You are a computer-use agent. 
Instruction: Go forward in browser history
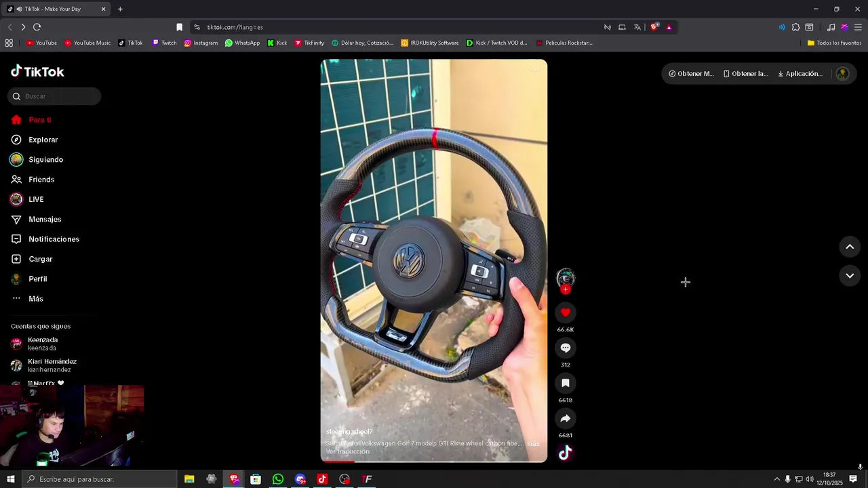coord(23,27)
